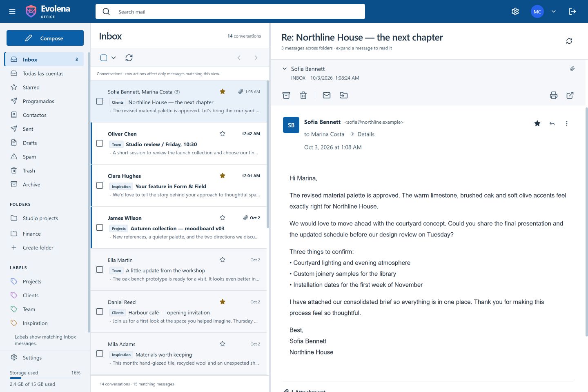Open more options for Sofia's message
This screenshot has width=588, height=392.
(x=567, y=123)
